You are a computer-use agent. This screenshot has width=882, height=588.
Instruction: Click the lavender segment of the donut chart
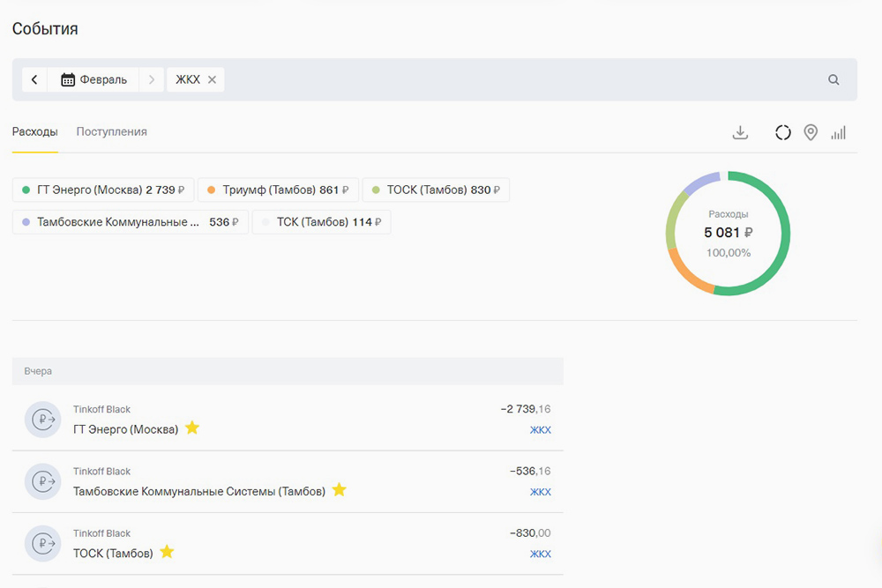pyautogui.click(x=702, y=182)
